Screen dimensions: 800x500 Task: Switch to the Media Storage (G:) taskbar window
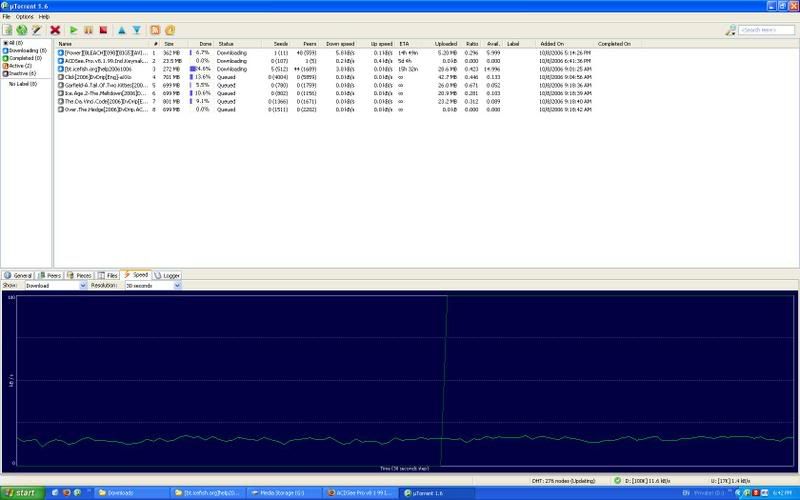284,493
